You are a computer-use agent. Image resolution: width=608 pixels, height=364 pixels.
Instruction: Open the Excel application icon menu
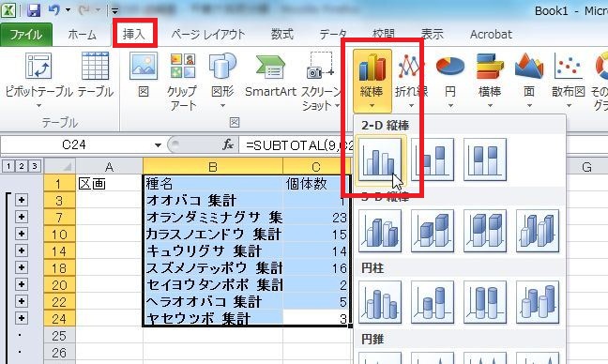coord(8,10)
